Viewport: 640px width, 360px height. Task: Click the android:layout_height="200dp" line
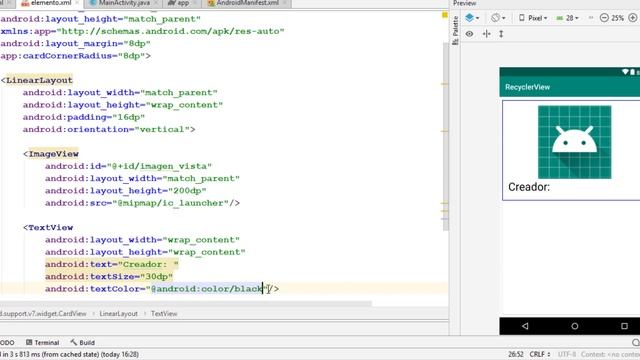[126, 191]
